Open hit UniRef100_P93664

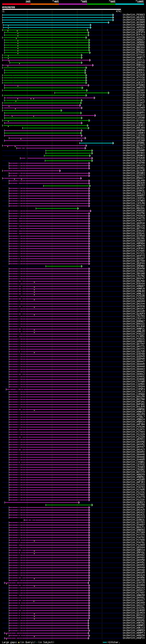(134, 20)
